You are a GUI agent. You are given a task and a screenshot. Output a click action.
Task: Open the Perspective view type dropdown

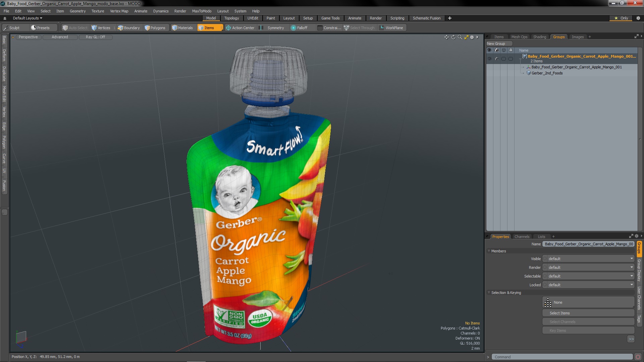click(28, 37)
